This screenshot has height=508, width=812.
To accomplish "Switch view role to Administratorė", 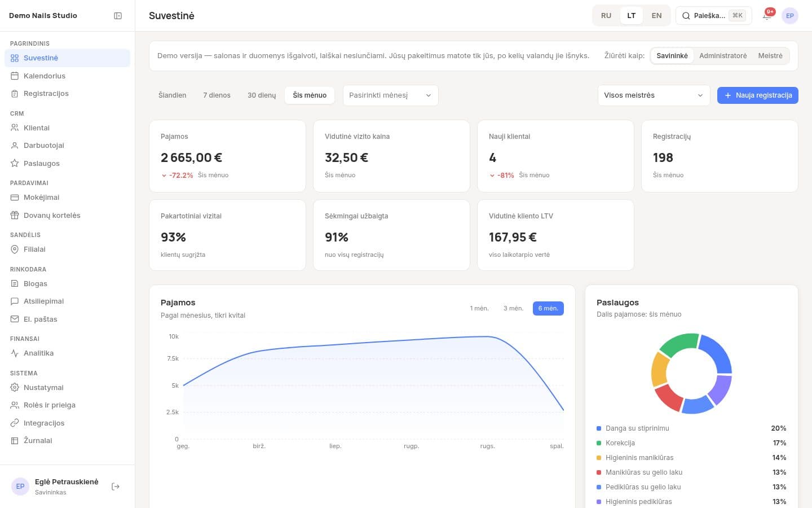I will (723, 56).
